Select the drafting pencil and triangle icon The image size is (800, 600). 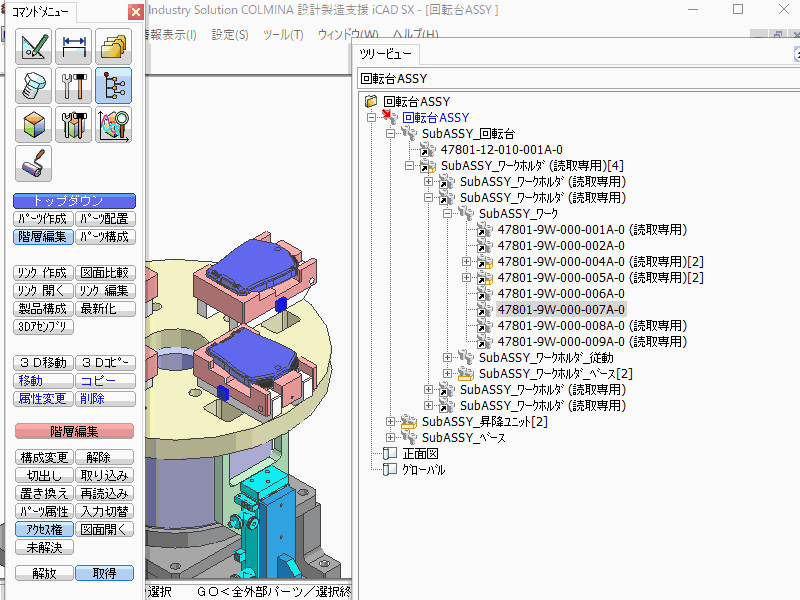click(x=33, y=47)
